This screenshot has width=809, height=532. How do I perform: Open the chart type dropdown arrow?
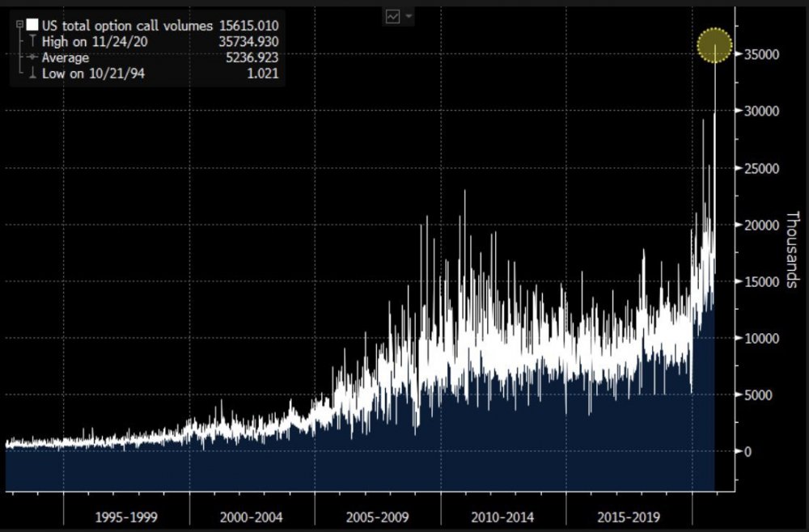click(x=409, y=16)
